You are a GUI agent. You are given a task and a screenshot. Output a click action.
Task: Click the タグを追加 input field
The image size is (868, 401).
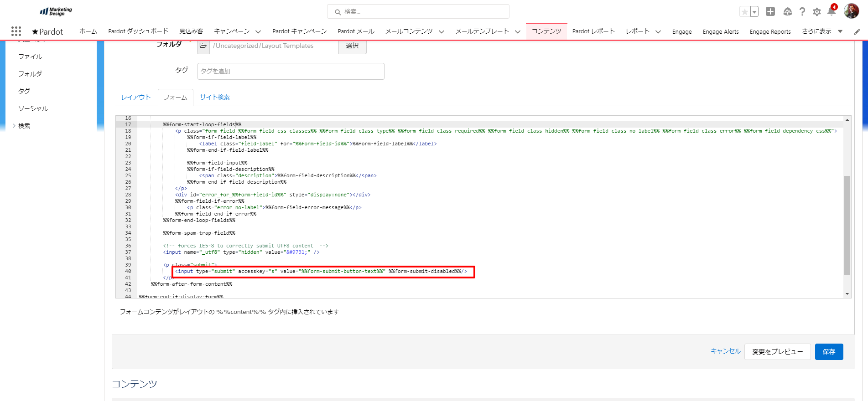tap(291, 71)
